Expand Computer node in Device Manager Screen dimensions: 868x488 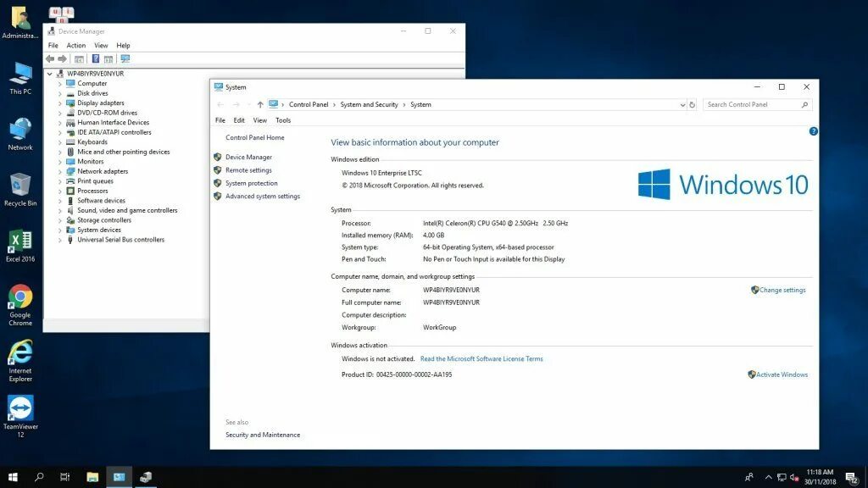[x=60, y=84]
